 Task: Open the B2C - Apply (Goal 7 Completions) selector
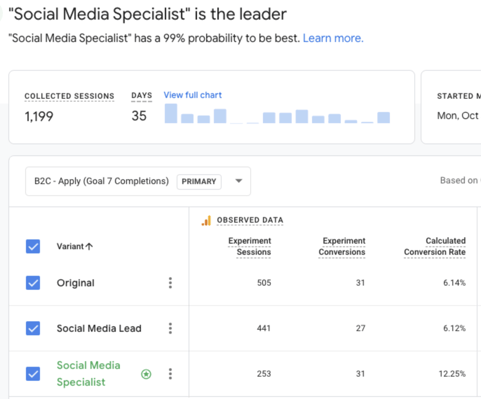(138, 181)
